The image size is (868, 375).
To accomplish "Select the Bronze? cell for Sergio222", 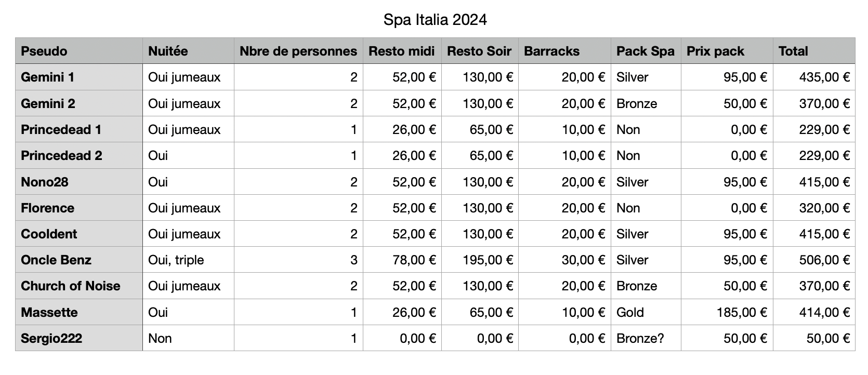I will pos(640,338).
